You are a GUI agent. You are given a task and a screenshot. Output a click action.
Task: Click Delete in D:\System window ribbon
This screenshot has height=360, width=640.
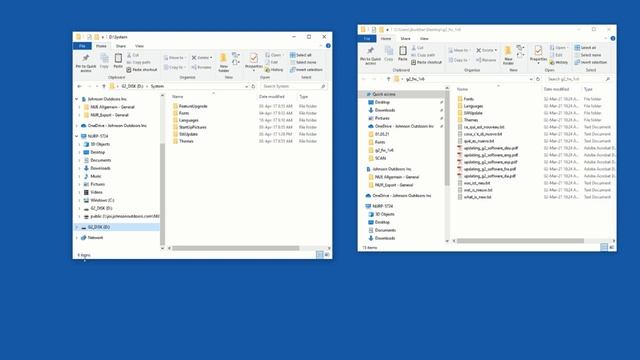[x=202, y=58]
